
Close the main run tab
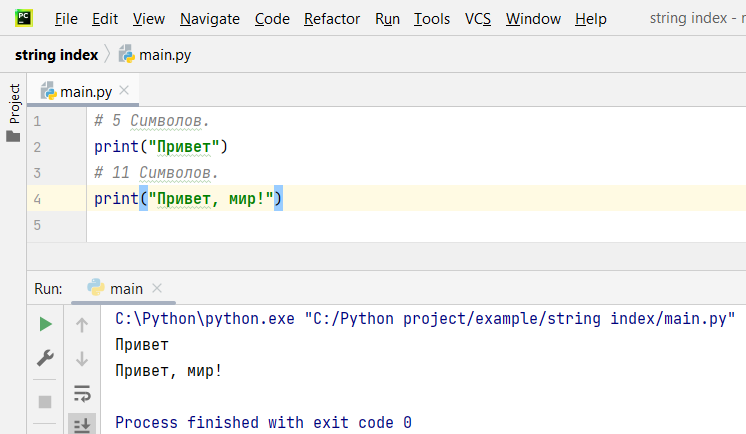[157, 288]
